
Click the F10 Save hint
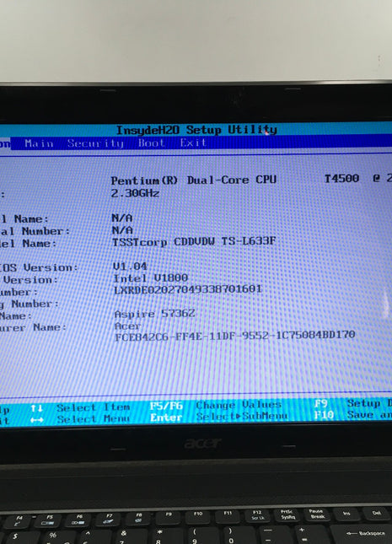coord(352,415)
